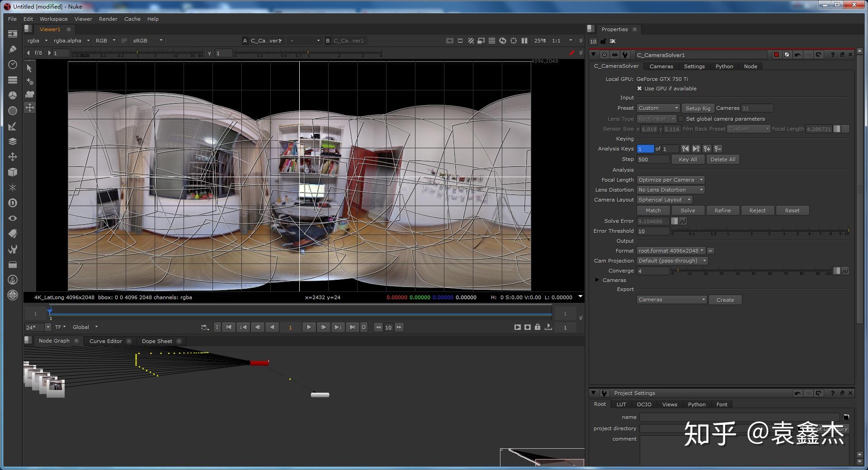Click the project name input field

(740, 417)
